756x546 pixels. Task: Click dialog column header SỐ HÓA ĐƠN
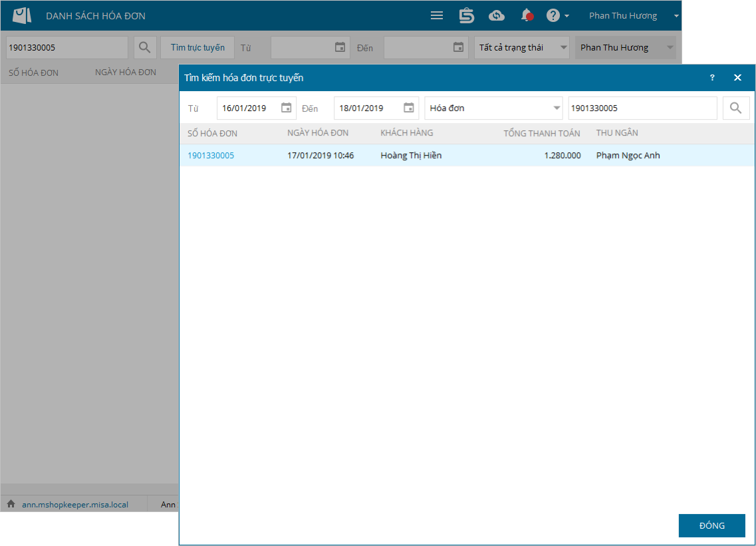(x=212, y=133)
